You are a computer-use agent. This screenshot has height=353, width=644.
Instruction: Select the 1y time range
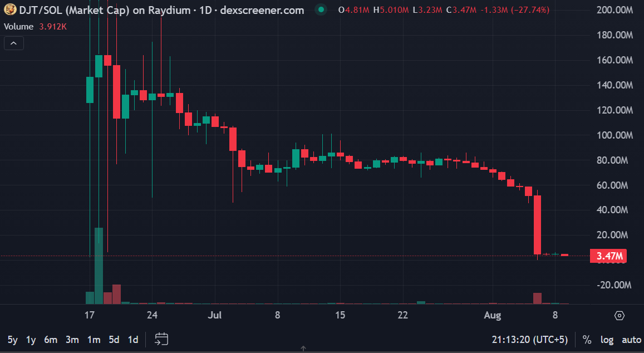[x=31, y=340]
